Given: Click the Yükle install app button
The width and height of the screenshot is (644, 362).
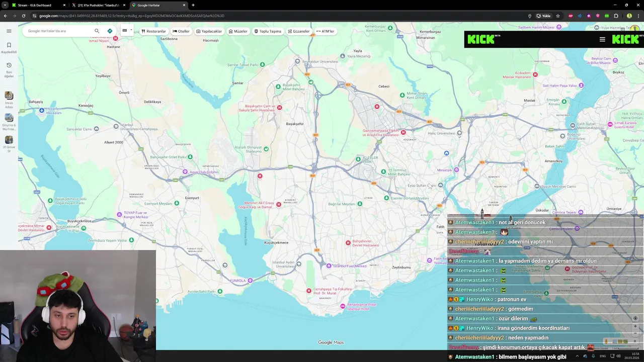Looking at the screenshot, I should [543, 16].
